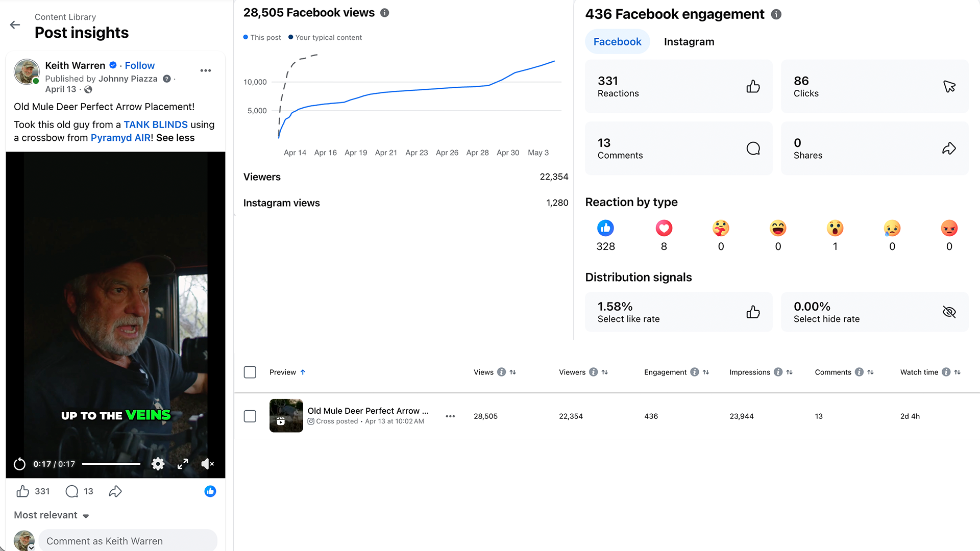Click the Like reaction icon showing 328
The image size is (980, 551).
click(x=606, y=228)
